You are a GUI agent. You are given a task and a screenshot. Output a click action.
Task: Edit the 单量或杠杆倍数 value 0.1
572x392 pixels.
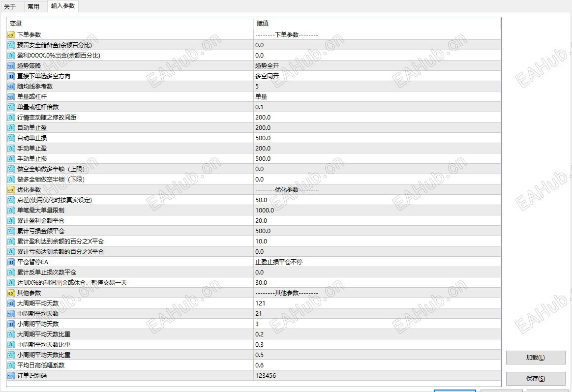(377, 107)
